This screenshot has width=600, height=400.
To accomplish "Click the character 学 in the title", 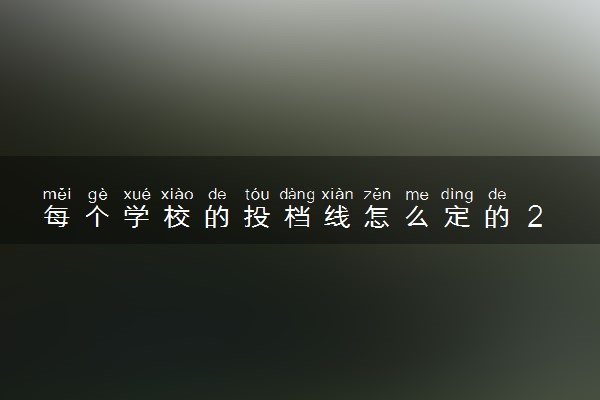I will click(137, 216).
